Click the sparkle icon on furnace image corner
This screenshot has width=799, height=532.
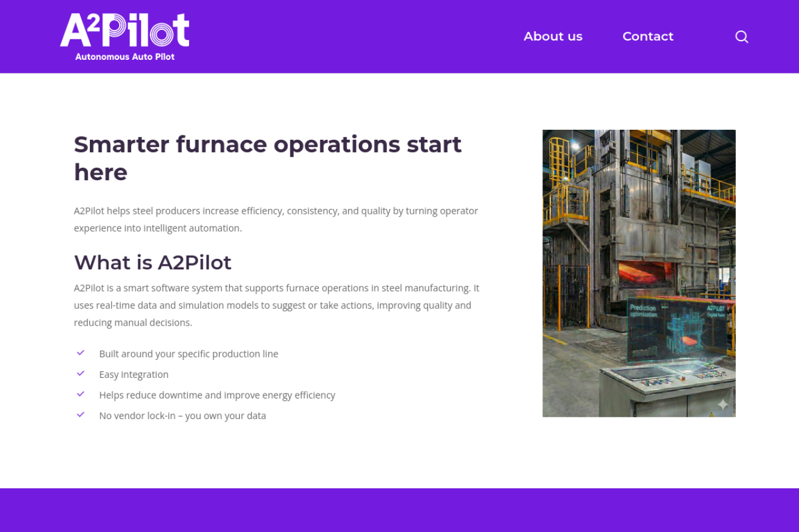tap(722, 405)
